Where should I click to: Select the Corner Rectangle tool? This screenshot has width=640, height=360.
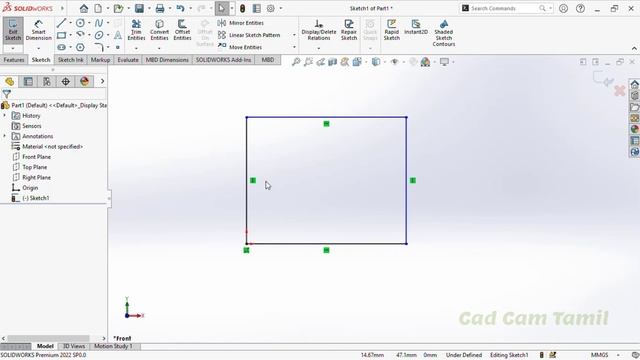(61, 35)
